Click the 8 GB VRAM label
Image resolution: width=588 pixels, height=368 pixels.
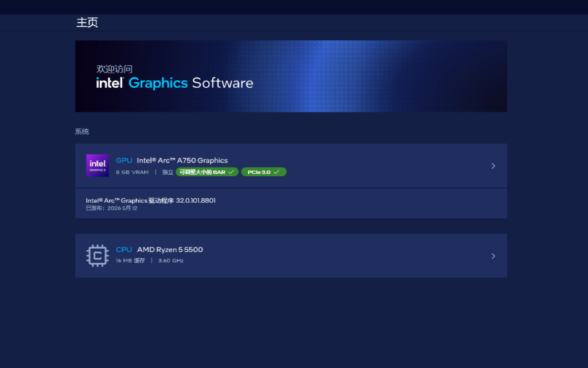pyautogui.click(x=132, y=172)
